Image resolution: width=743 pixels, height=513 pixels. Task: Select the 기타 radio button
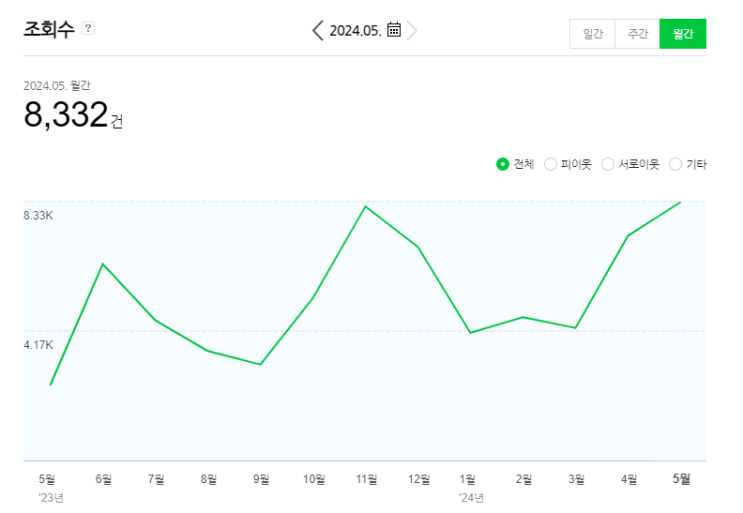point(675,164)
